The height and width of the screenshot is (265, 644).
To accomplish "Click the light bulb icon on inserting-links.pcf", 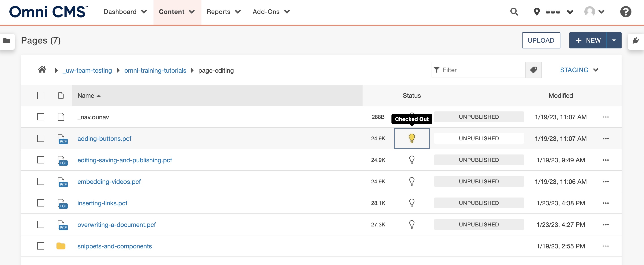I will (411, 203).
